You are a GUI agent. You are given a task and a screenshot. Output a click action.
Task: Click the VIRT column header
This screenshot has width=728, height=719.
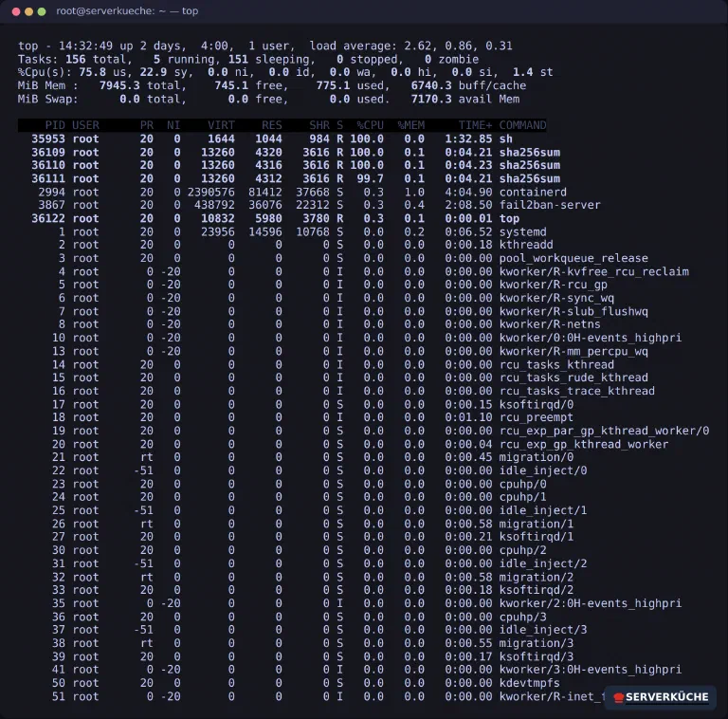[x=221, y=125]
